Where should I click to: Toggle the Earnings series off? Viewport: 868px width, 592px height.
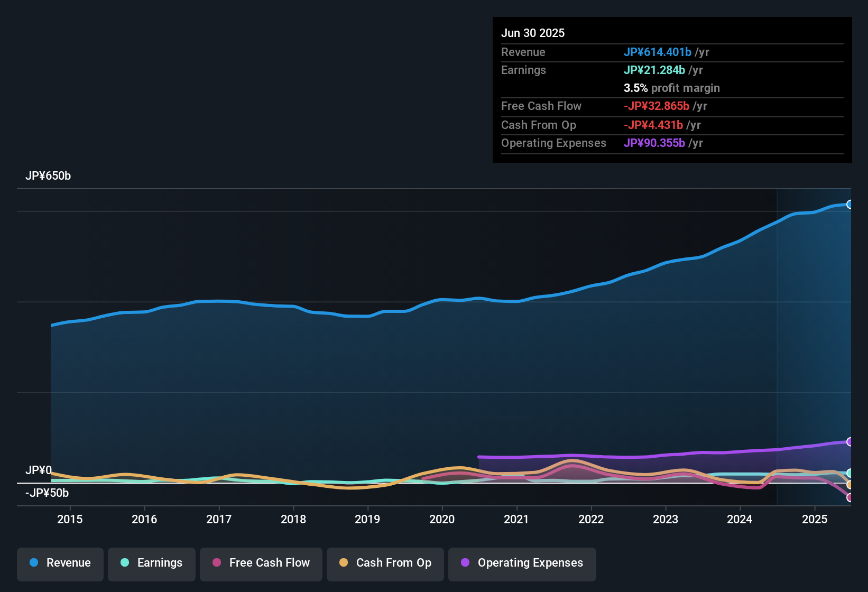tap(151, 563)
